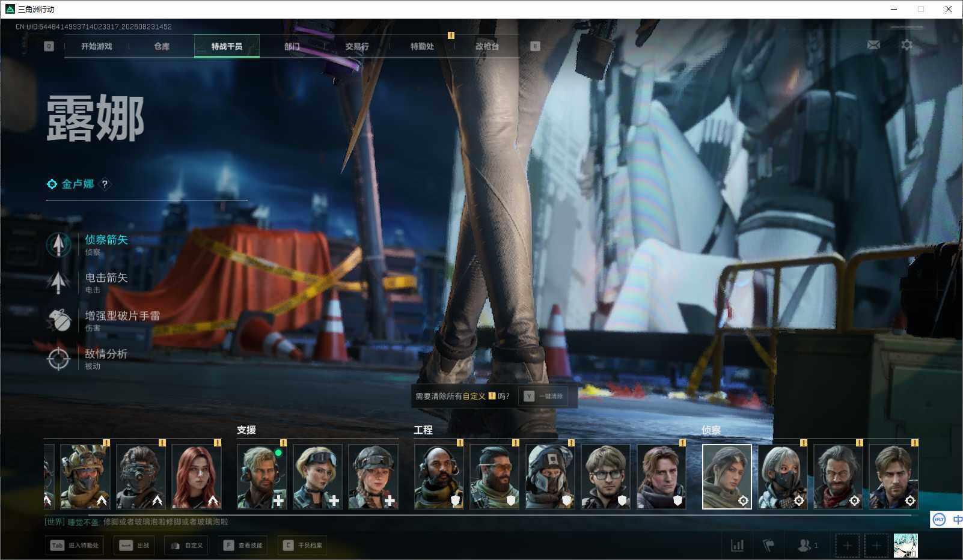Image resolution: width=963 pixels, height=560 pixels.
Task: Open the 改枪台 tab
Action: pyautogui.click(x=487, y=46)
